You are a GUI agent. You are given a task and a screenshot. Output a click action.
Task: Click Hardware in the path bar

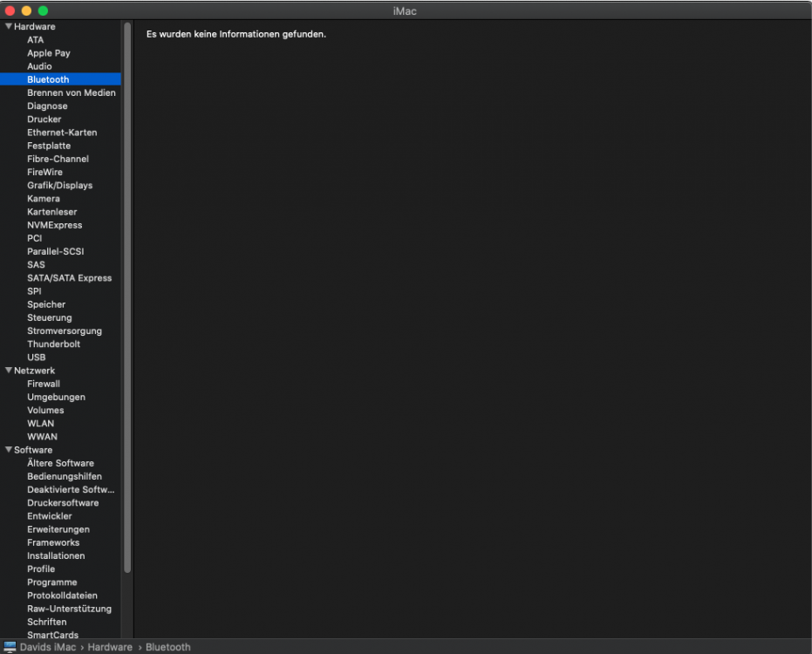[110, 647]
